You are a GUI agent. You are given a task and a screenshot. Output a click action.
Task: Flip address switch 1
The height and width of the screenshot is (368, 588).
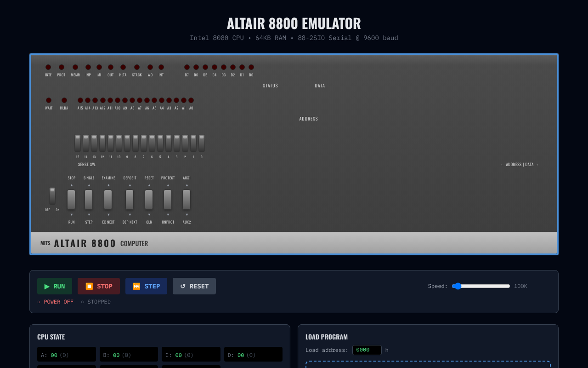tap(193, 143)
